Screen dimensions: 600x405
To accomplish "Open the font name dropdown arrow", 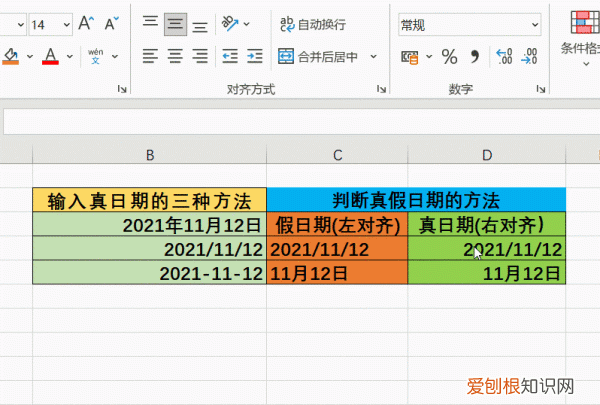I will tap(21, 25).
